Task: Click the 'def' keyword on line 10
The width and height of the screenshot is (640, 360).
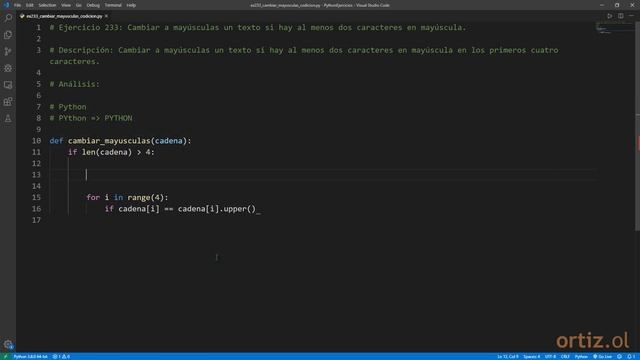Action: click(56, 141)
